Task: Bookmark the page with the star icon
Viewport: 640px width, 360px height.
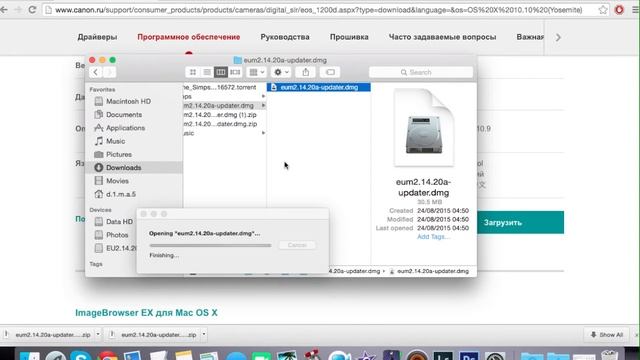Action: pyautogui.click(x=603, y=10)
